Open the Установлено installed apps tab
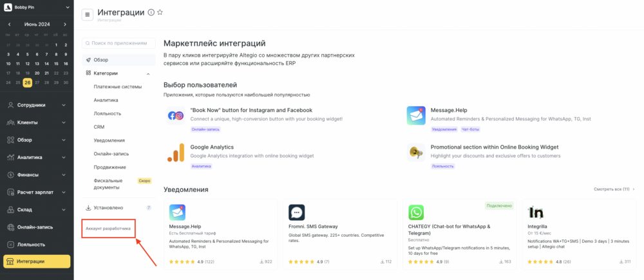Screen dimensions: 644x280 (x=118, y=208)
